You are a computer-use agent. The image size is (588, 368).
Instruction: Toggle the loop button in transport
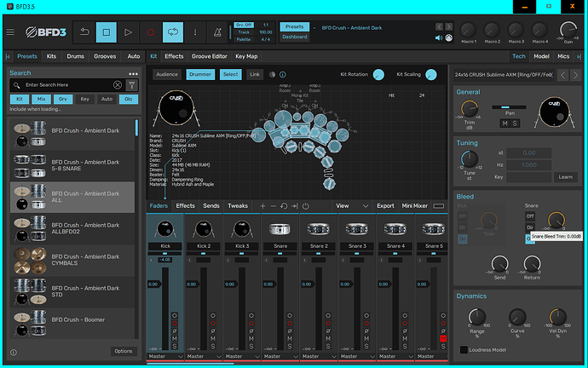click(x=173, y=32)
